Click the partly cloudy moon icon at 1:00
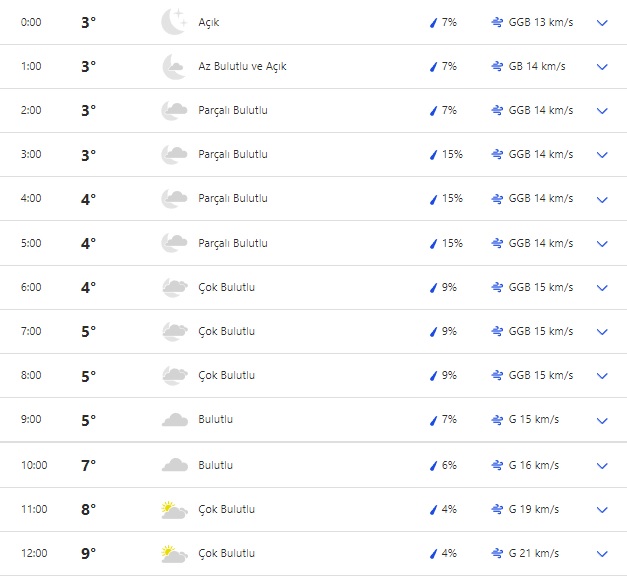 click(174, 66)
